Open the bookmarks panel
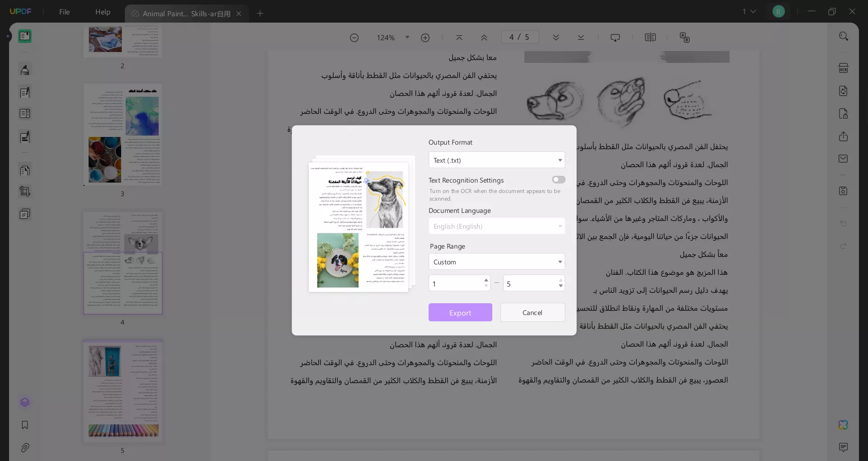This screenshot has width=868, height=461. click(x=25, y=425)
